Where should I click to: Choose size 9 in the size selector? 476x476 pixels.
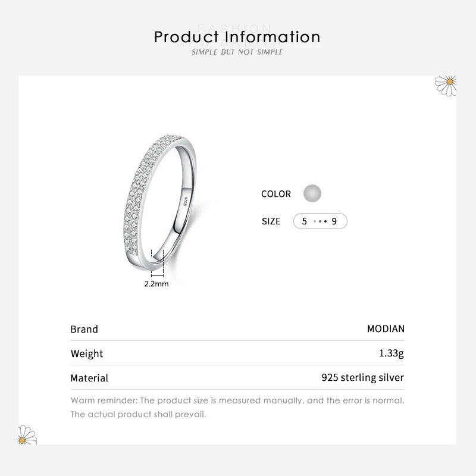[334, 221]
